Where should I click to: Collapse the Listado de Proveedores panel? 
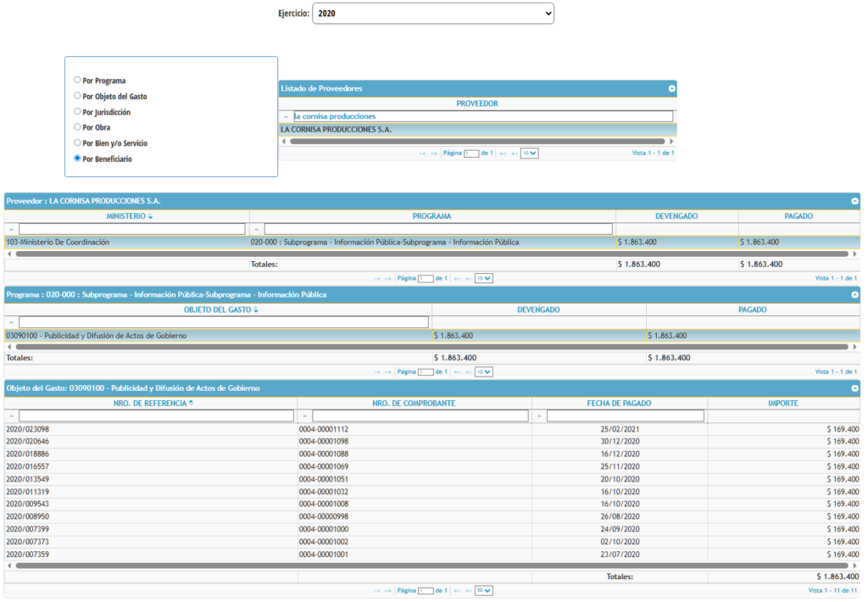point(671,88)
